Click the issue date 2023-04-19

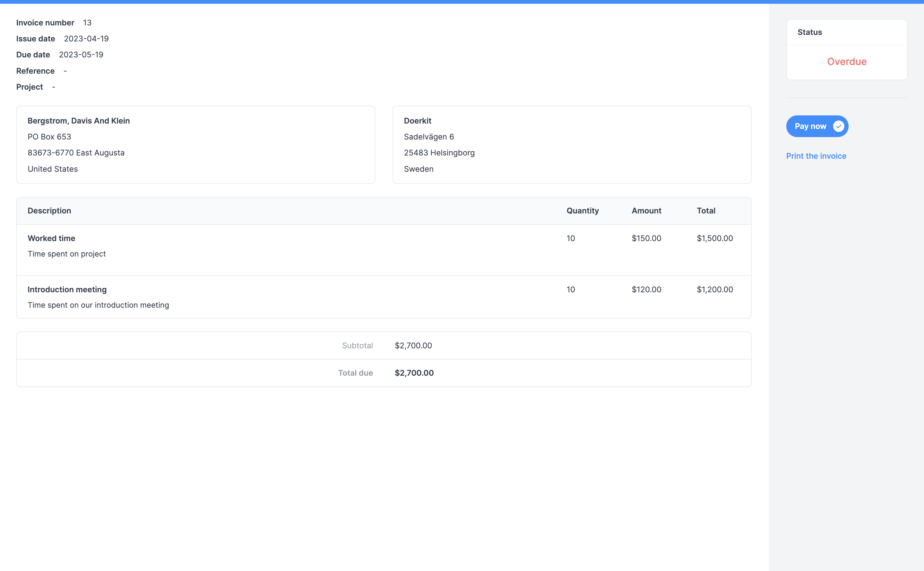point(86,38)
